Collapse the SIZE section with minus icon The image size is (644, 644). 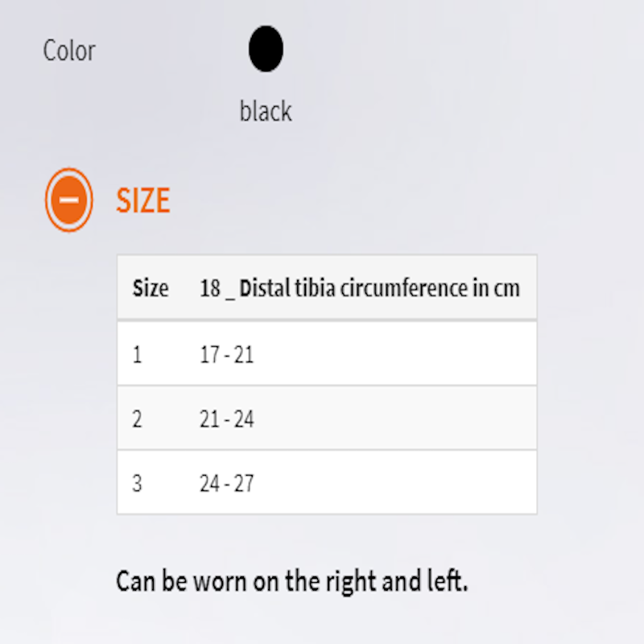click(x=69, y=199)
